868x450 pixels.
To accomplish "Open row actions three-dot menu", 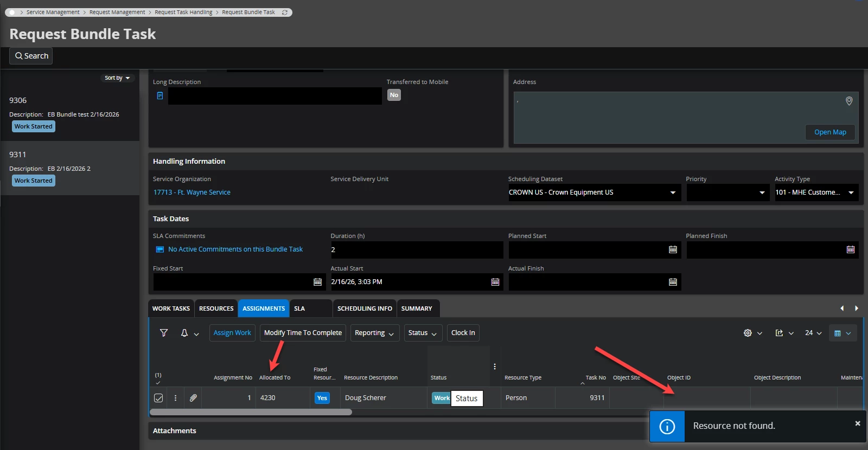I will pyautogui.click(x=175, y=398).
